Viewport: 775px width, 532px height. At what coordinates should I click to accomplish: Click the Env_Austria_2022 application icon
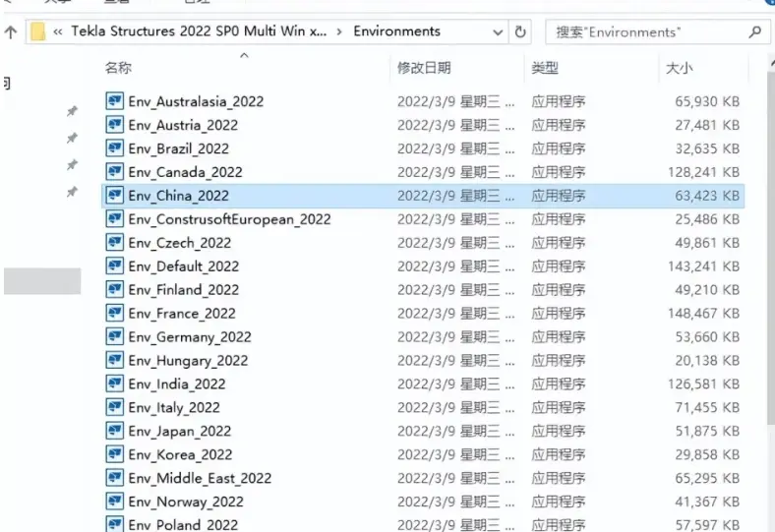pyautogui.click(x=115, y=125)
